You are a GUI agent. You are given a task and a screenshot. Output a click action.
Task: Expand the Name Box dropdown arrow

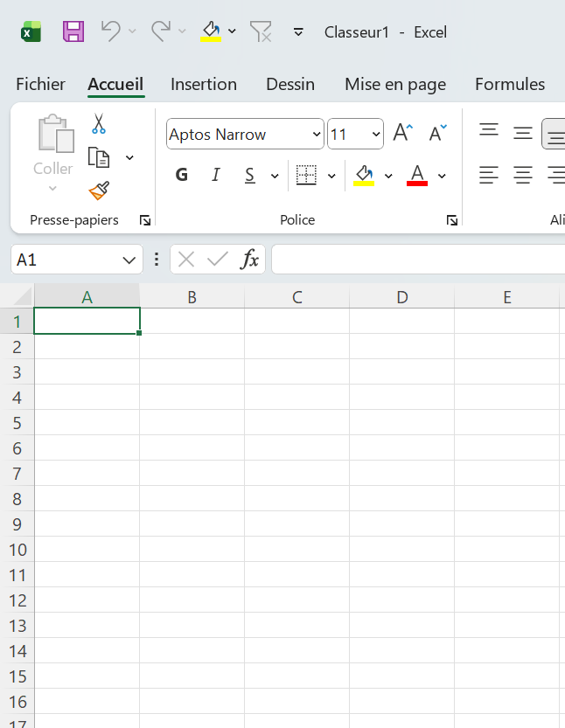(x=129, y=260)
